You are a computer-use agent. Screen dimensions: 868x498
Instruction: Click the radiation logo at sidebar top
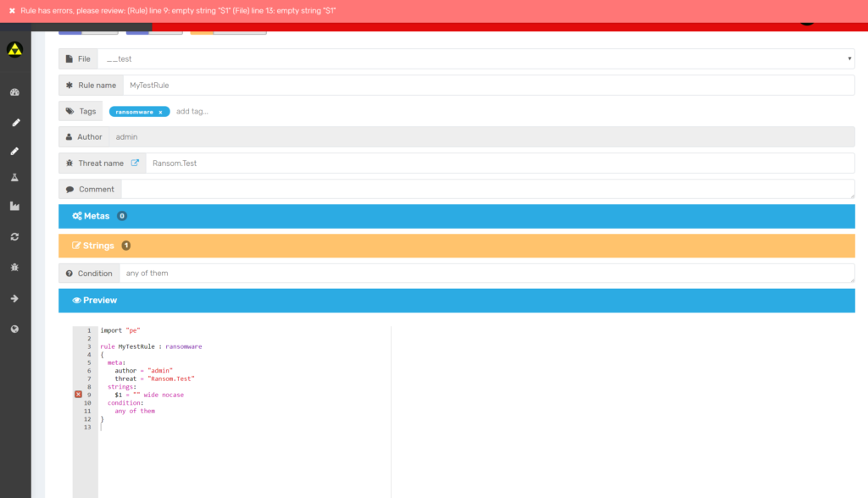14,51
